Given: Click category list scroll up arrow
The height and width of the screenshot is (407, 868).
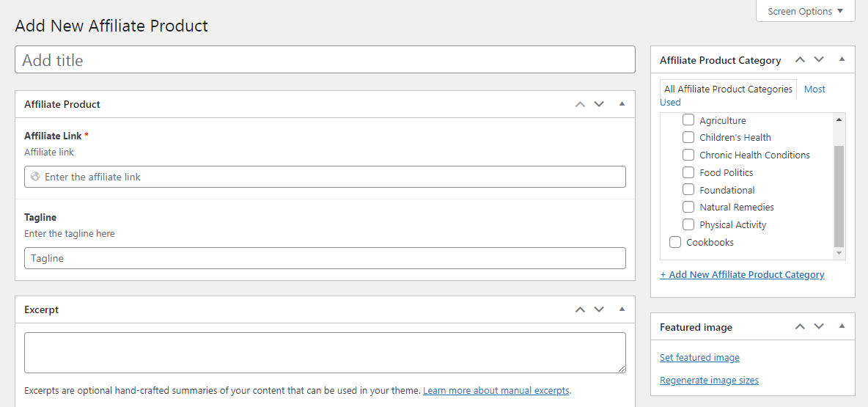Looking at the screenshot, I should pyautogui.click(x=839, y=120).
